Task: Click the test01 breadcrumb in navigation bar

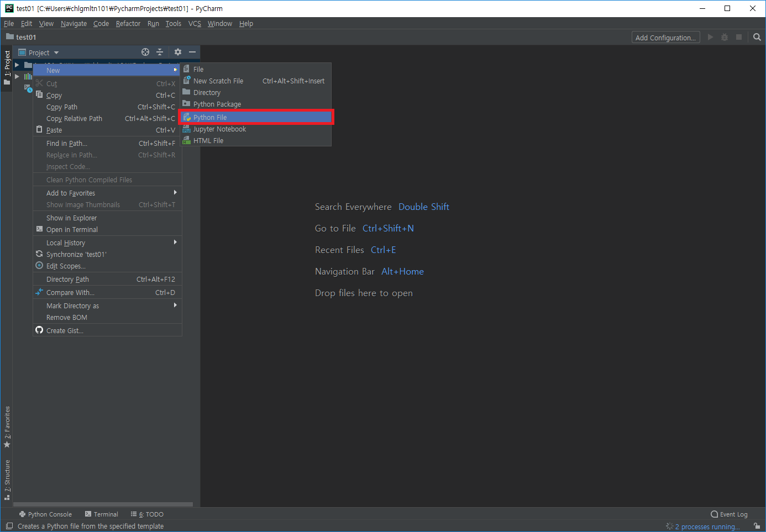Action: coord(21,37)
